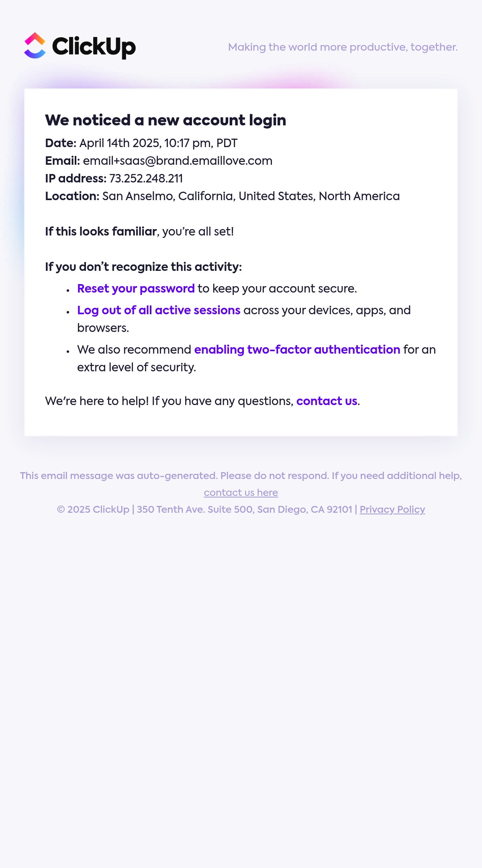Screen dimensions: 482x868
Task: Click the ClickUp logo icon
Action: (x=35, y=45)
